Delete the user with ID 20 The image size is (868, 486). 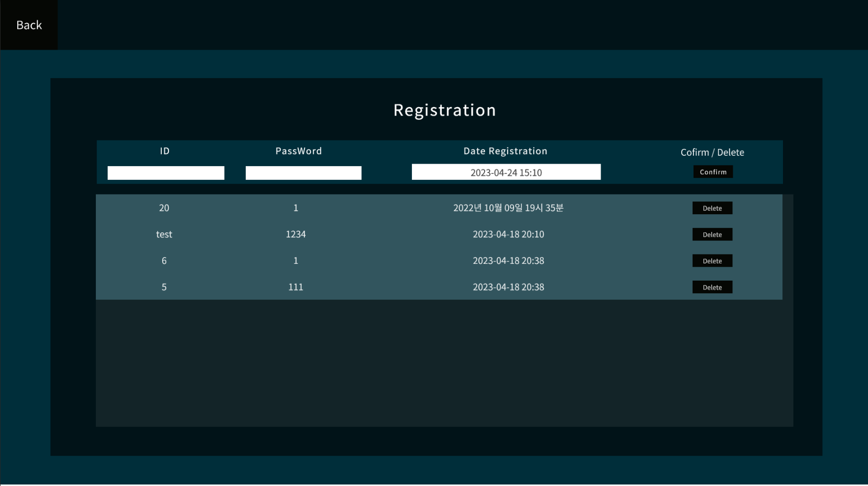[712, 208]
